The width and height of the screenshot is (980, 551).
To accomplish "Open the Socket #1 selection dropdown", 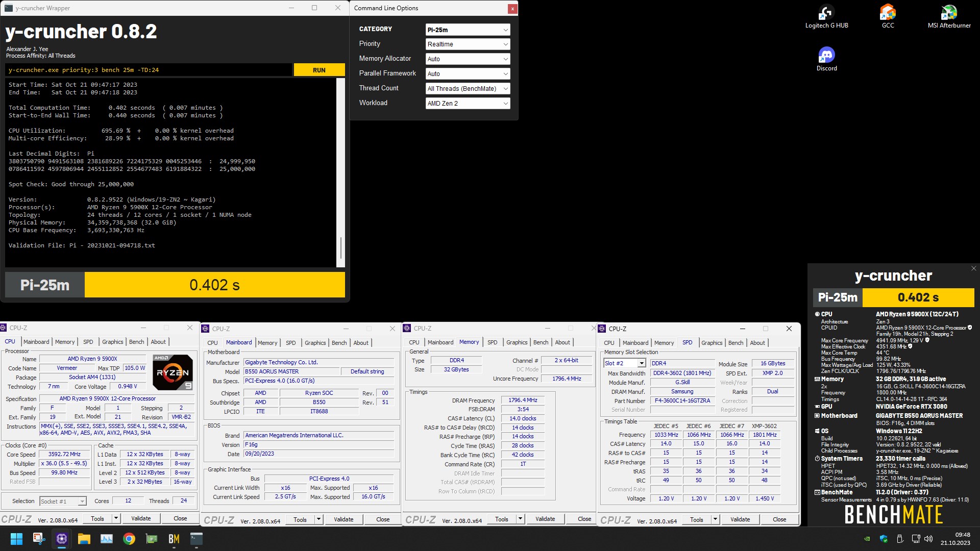I will pyautogui.click(x=63, y=502).
